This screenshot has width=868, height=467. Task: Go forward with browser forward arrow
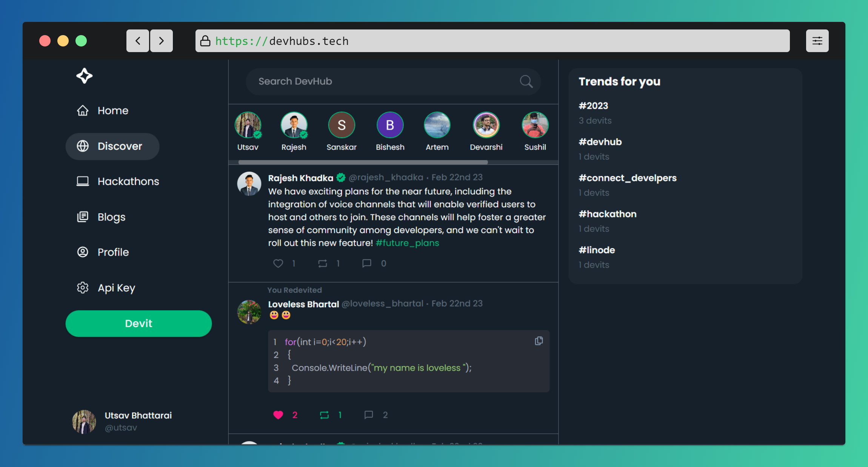click(x=162, y=41)
